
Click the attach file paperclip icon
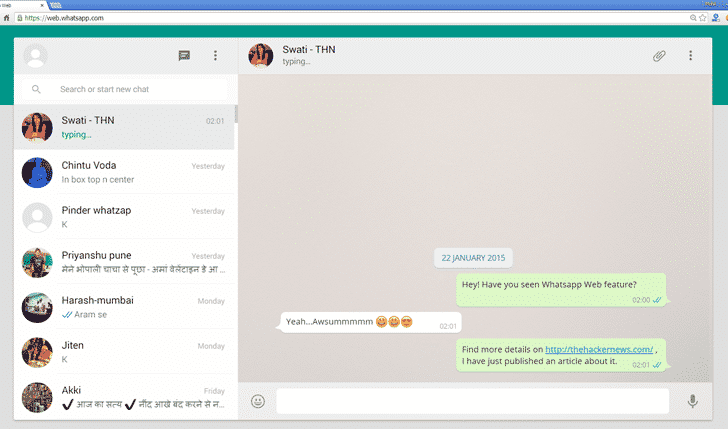tap(659, 56)
